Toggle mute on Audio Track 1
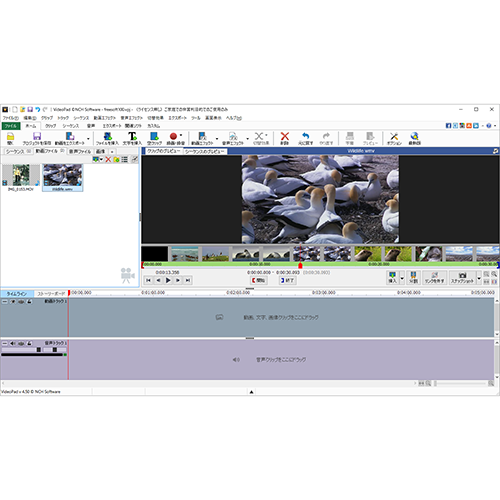This screenshot has width=500, height=500. tap(13, 343)
